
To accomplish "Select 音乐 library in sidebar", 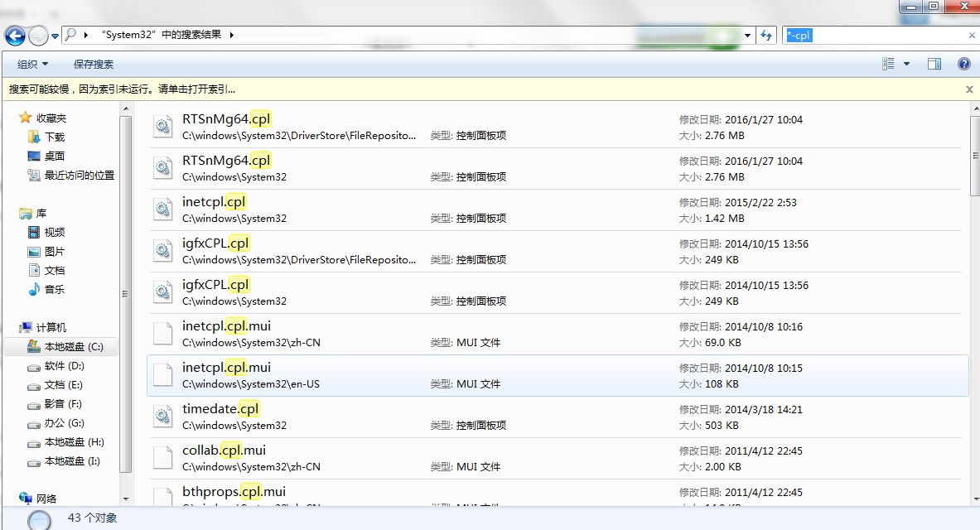I will (x=54, y=289).
